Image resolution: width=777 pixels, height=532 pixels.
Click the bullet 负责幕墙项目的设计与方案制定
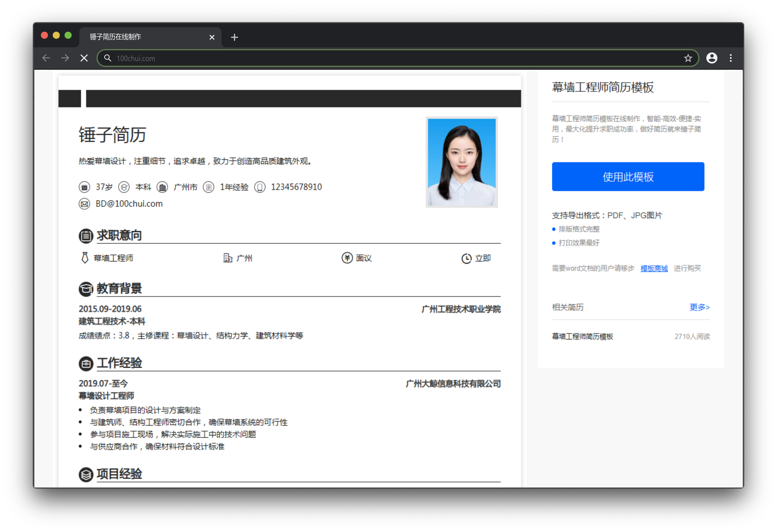145,410
